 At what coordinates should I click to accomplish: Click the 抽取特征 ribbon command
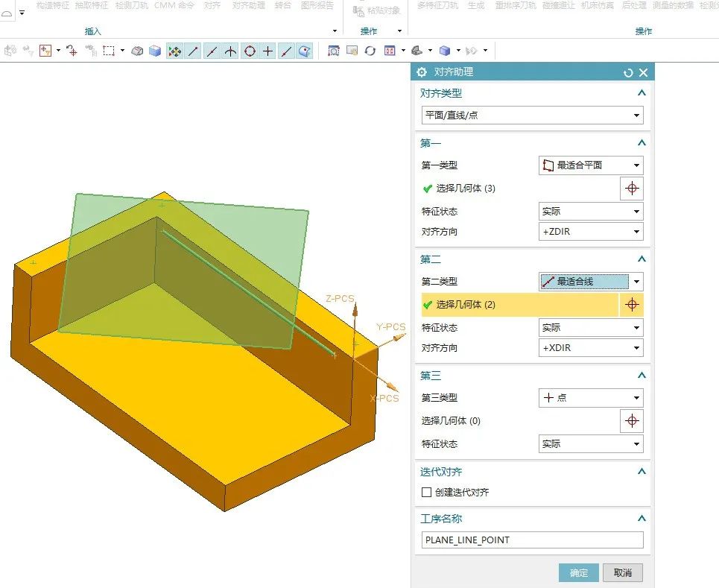tap(92, 5)
